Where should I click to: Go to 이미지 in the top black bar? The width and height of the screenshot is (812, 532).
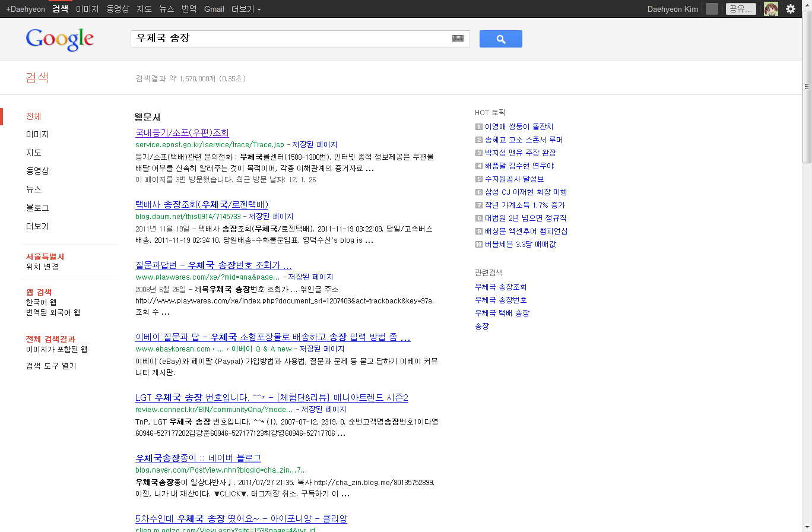click(x=87, y=9)
